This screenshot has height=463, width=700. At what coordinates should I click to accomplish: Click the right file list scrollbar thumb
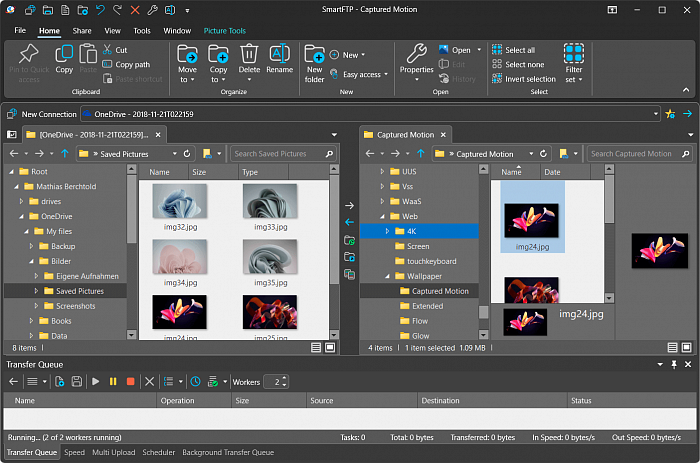pyautogui.click(x=609, y=199)
